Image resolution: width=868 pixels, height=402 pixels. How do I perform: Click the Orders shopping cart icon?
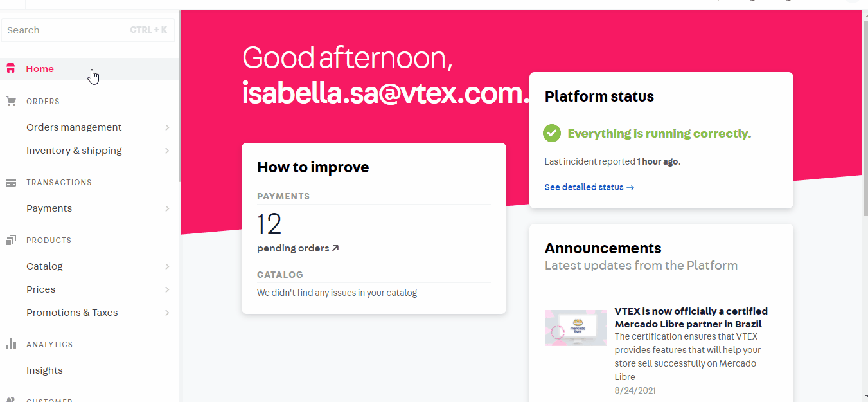pos(10,102)
